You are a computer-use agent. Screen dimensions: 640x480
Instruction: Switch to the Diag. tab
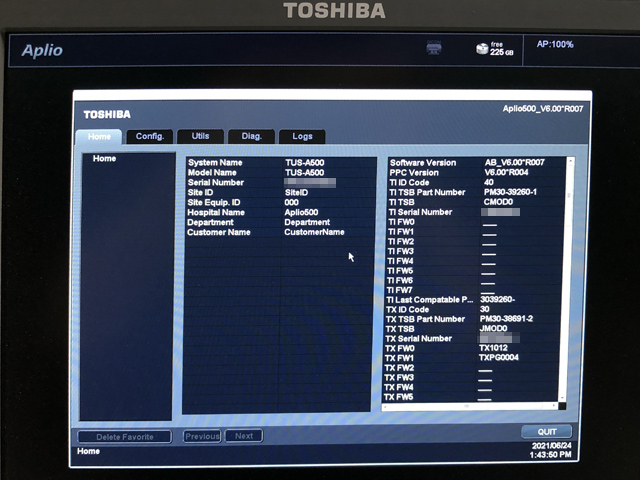(x=251, y=136)
